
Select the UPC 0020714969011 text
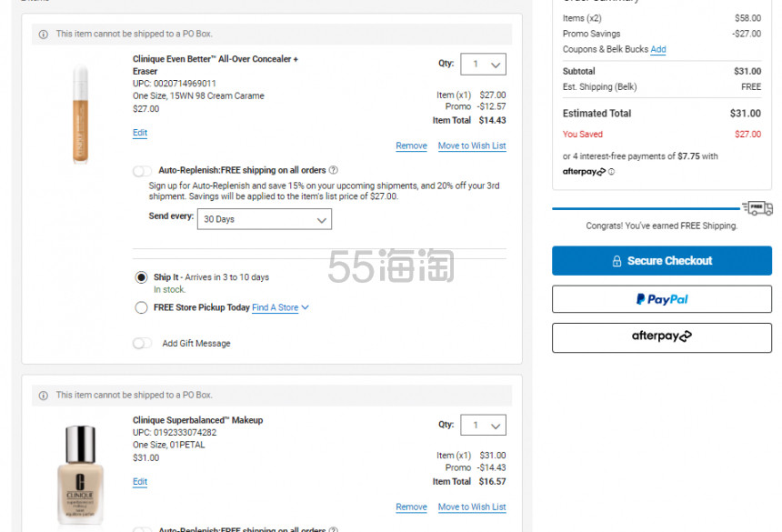point(174,84)
